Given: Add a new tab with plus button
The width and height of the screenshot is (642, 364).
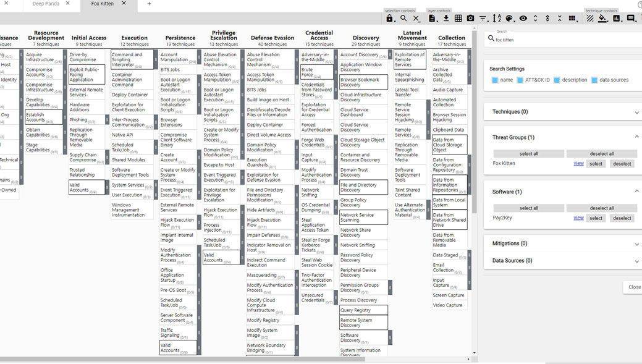Looking at the screenshot, I should point(149,4).
